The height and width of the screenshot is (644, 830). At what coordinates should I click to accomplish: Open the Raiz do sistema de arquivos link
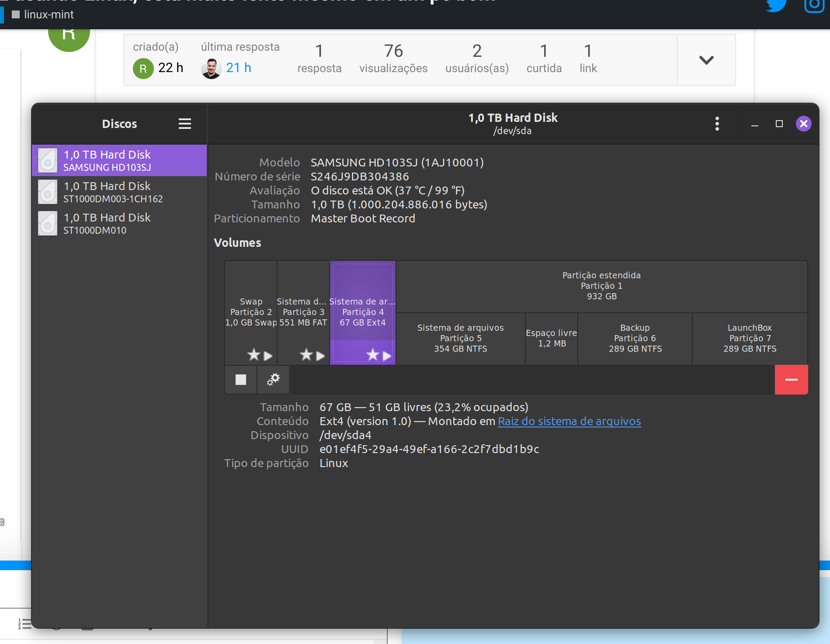point(569,421)
